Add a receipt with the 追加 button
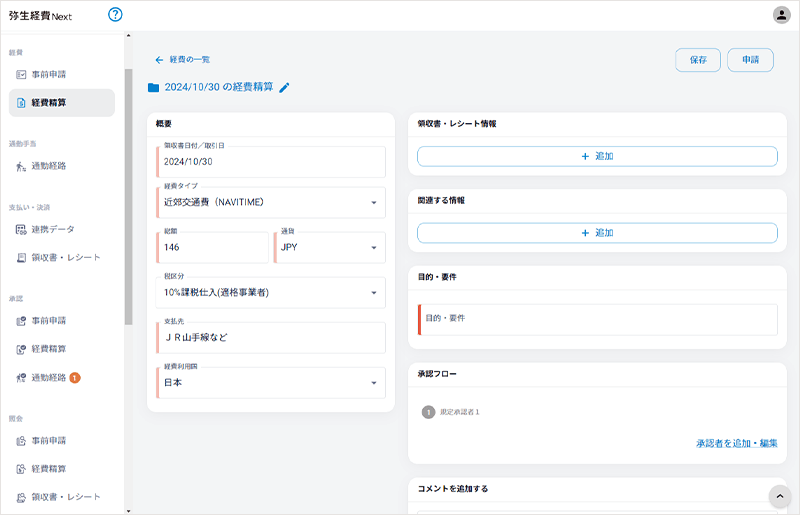The height and width of the screenshot is (515, 800). coord(597,156)
